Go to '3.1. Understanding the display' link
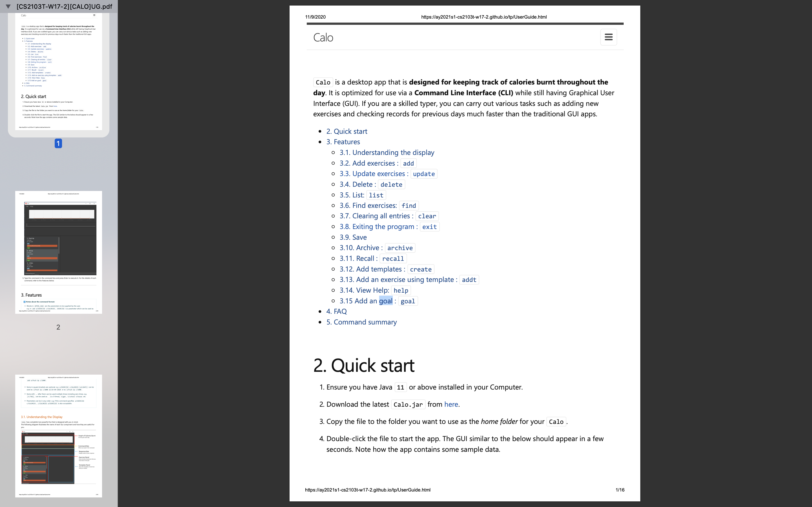The height and width of the screenshot is (507, 812). [x=387, y=153]
